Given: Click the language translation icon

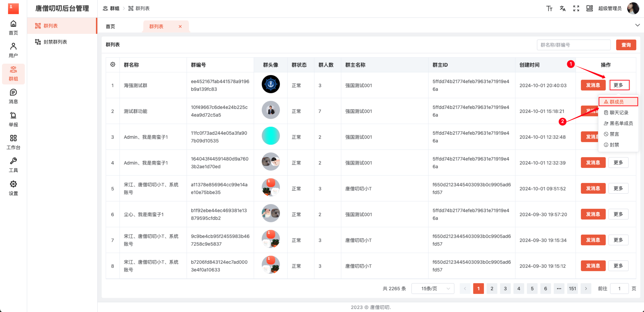Looking at the screenshot, I should coord(562,8).
